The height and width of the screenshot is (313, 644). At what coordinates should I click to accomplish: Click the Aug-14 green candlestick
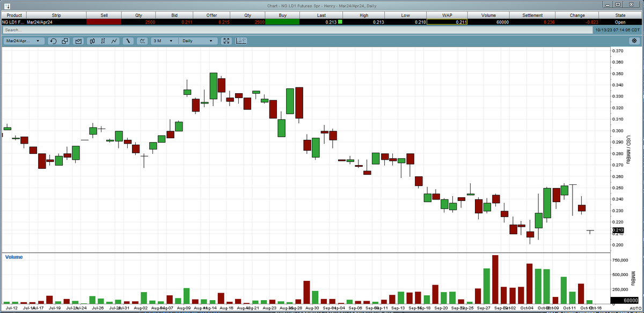pos(213,86)
